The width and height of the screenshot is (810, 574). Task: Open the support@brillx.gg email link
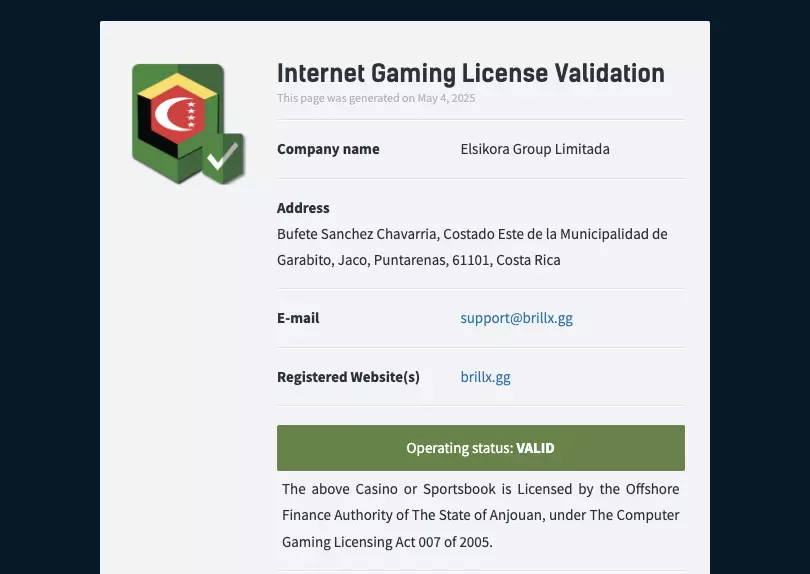pyautogui.click(x=516, y=318)
